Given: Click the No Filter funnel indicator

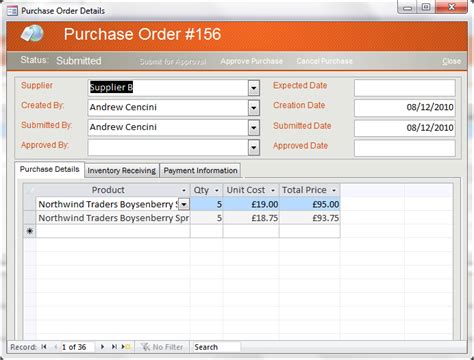Looking at the screenshot, I should tap(162, 347).
